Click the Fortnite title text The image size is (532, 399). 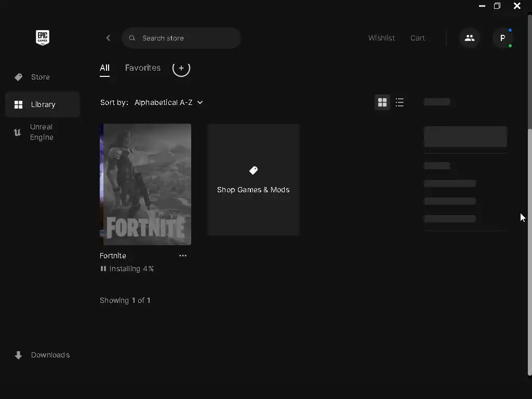tap(113, 256)
